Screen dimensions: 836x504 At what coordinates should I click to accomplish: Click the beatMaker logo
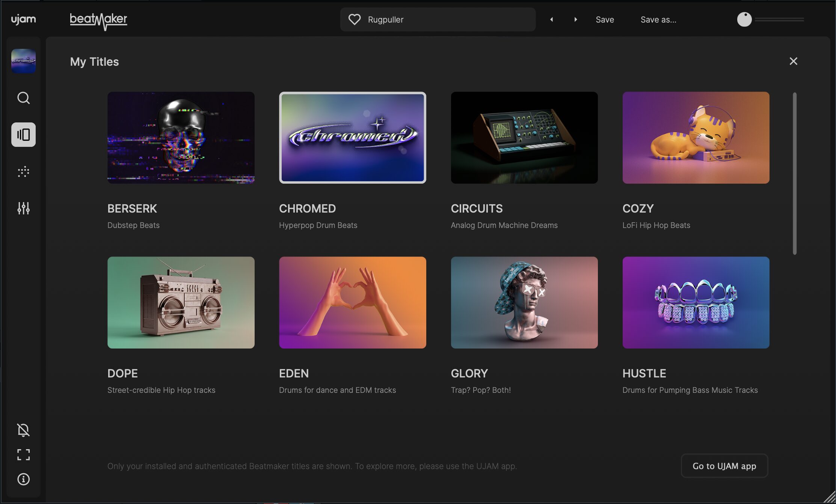tap(98, 21)
